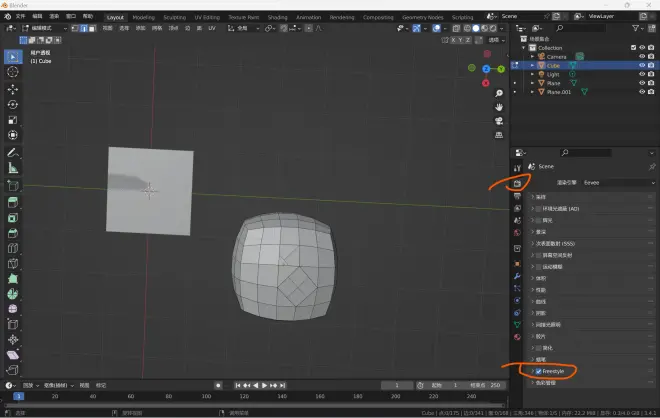The width and height of the screenshot is (660, 418).
Task: Select the Scale tool
Action: (13, 120)
